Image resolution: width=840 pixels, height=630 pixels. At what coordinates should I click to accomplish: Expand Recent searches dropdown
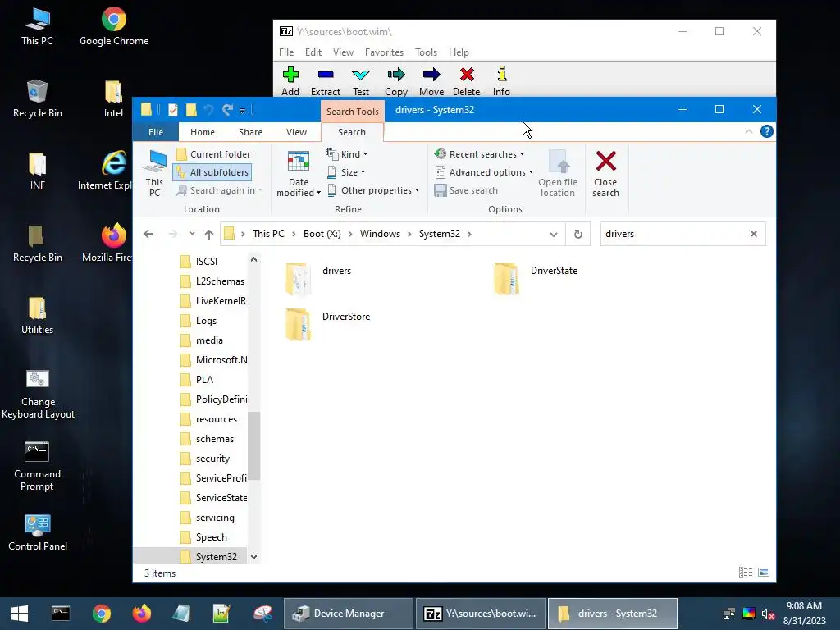[x=479, y=154]
